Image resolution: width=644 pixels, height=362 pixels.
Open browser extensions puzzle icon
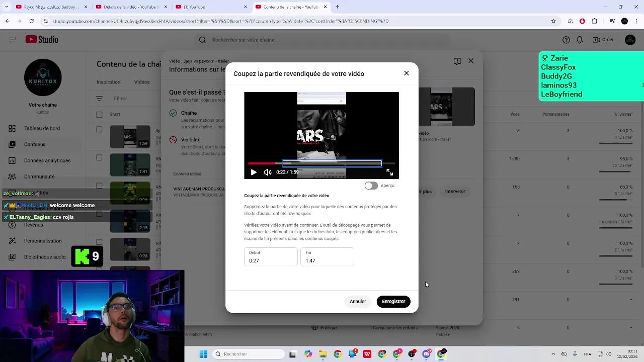click(x=594, y=21)
